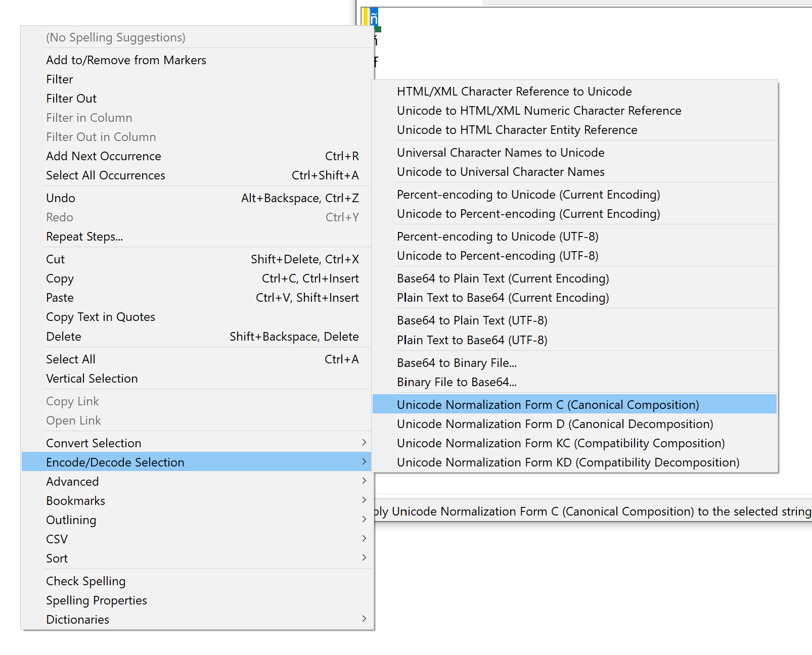Choose the Filter menu entry
Screen dimensions: 812x655
(197, 79)
